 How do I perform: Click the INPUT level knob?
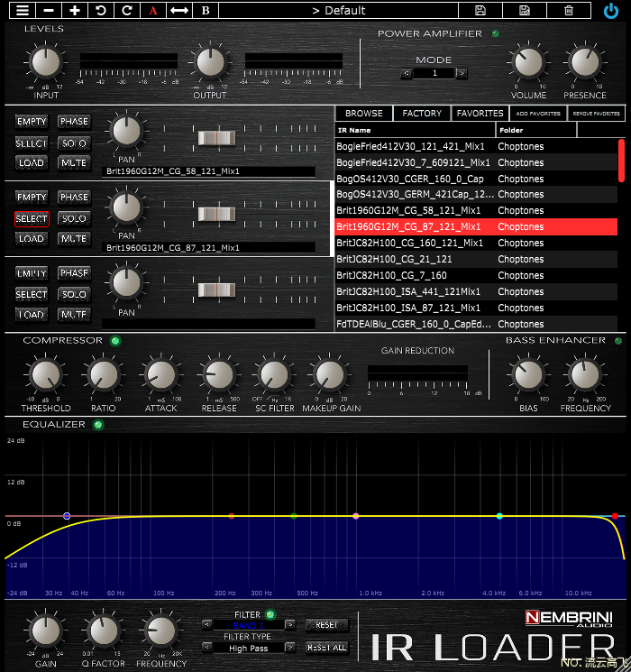tap(45, 62)
